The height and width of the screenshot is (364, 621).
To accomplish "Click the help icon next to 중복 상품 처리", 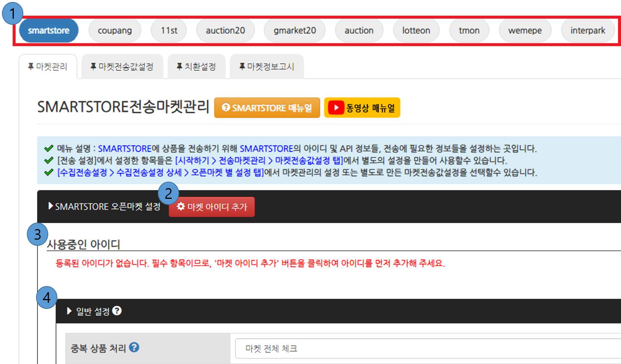I will pos(134,347).
